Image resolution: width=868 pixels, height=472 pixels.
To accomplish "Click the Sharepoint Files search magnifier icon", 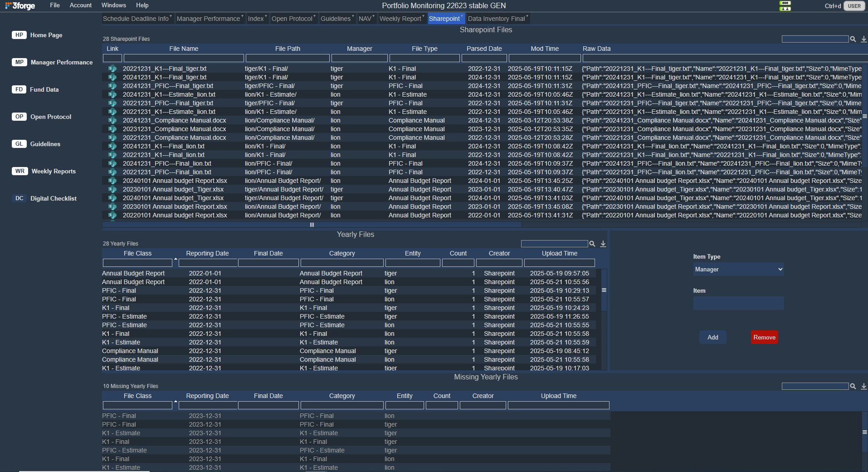I will [853, 39].
